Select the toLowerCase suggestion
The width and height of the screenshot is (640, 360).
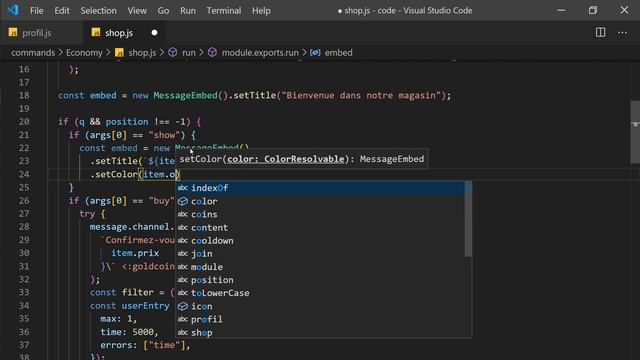[x=320, y=293]
